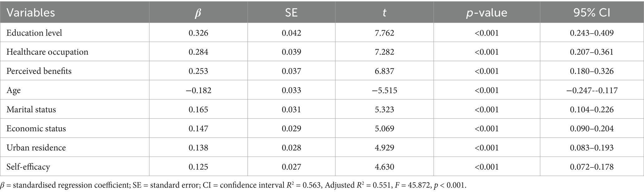The image size is (644, 192).
Task: Click the Education level row label
Action: pyautogui.click(x=34, y=33)
